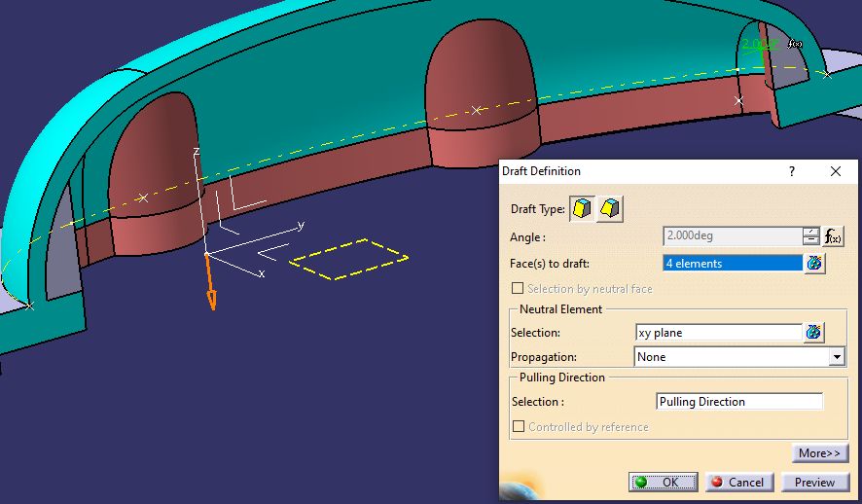Click the Draft Definition help question mark
The image size is (862, 504).
click(x=792, y=171)
